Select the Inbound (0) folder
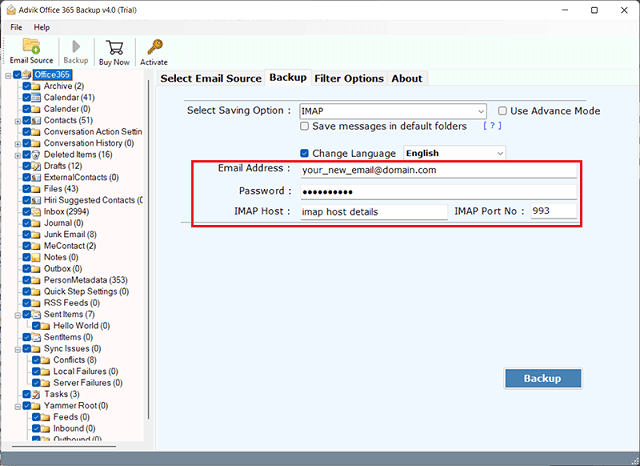640x466 pixels. point(74,428)
